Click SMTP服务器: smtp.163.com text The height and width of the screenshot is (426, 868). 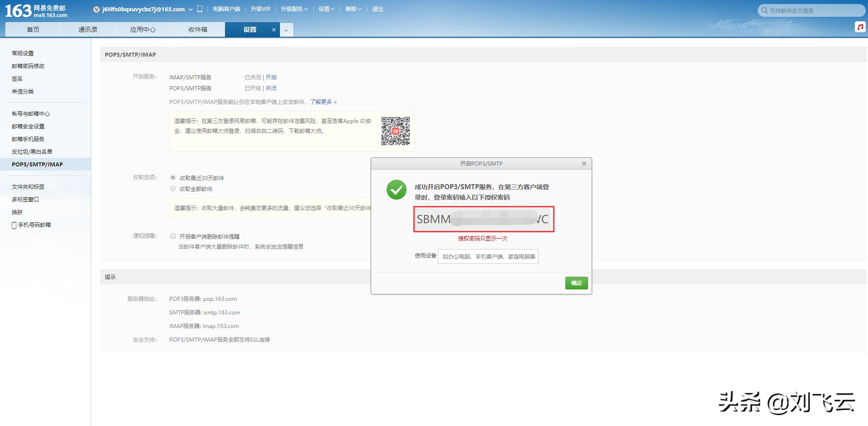click(x=205, y=313)
